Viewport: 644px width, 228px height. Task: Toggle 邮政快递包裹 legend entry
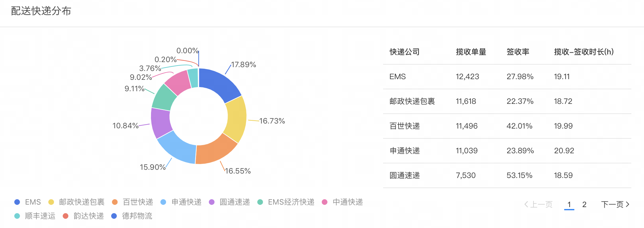(76, 202)
